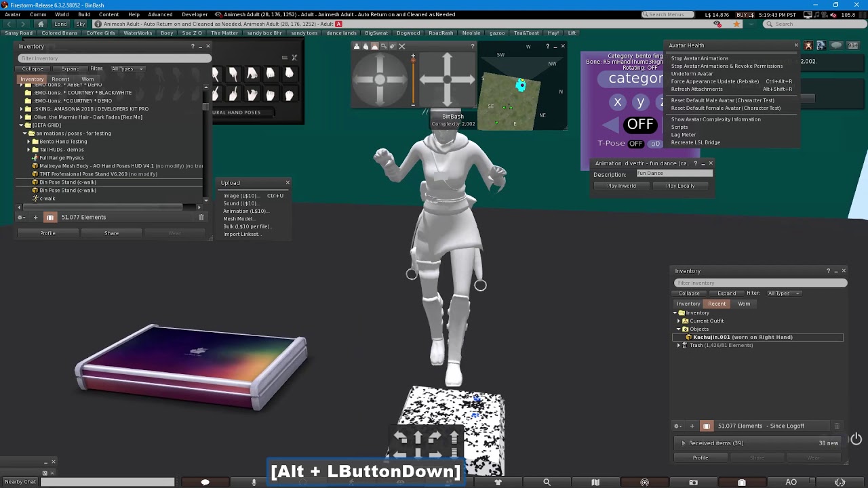Toggle new inventory window button in left Inventory
Image resolution: width=868 pixels, height=488 pixels.
(50, 218)
